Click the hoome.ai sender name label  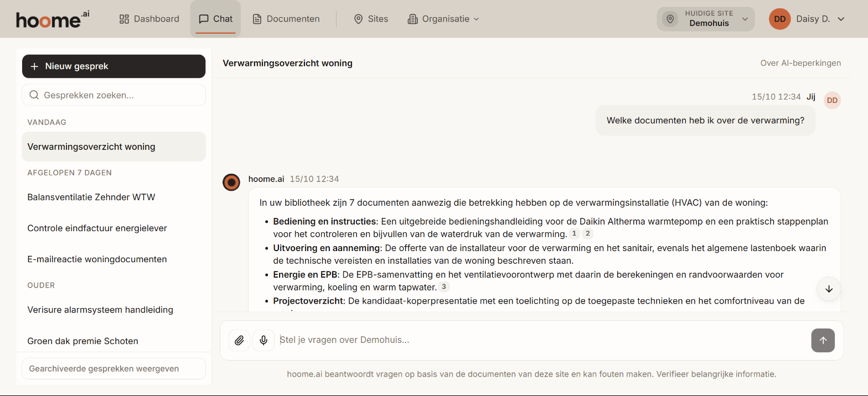click(x=266, y=179)
